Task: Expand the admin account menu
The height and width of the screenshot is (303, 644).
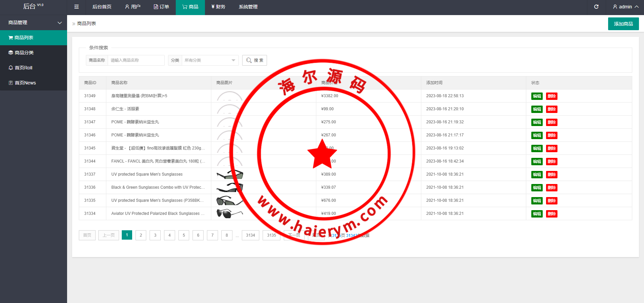Action: (x=625, y=7)
